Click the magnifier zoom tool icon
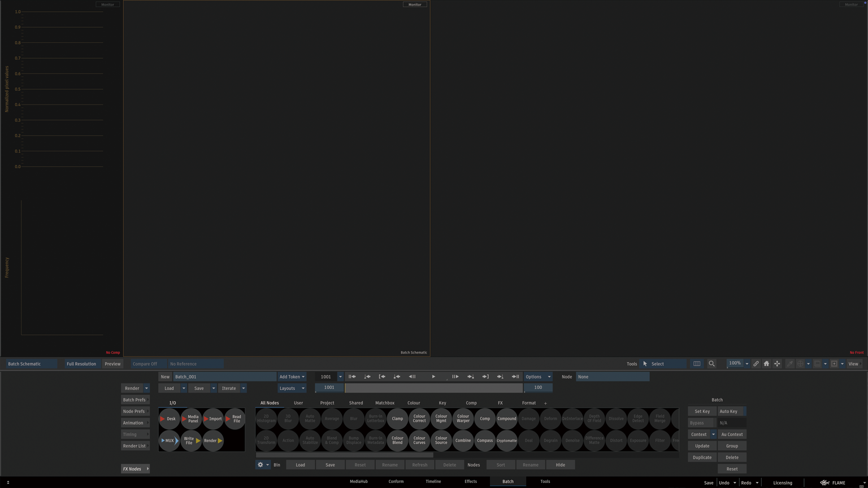This screenshot has height=488, width=868. coord(711,364)
